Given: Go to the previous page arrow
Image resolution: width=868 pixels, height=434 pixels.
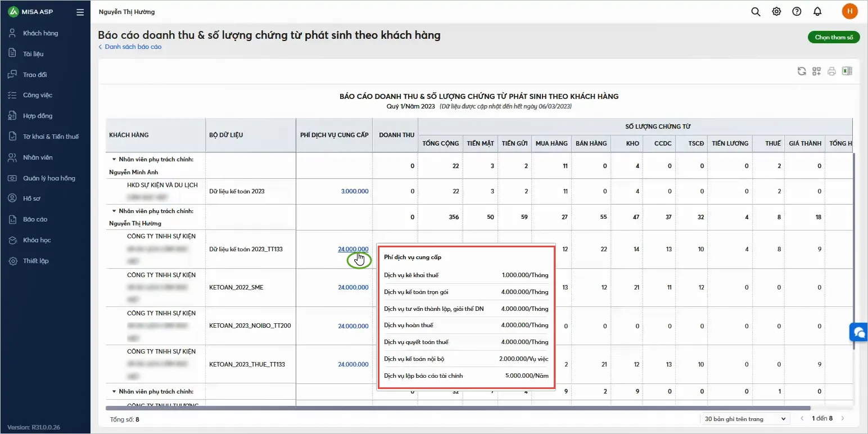Looking at the screenshot, I should point(803,419).
